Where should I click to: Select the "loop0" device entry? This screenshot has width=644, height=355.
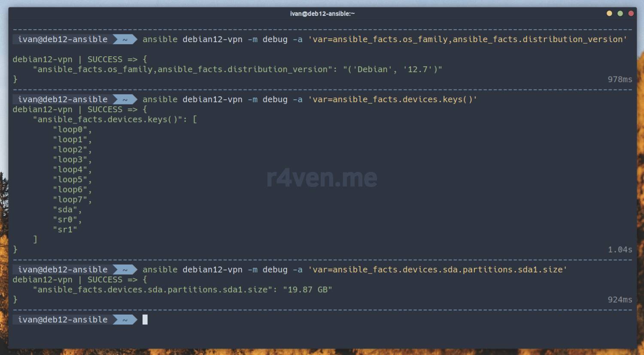(70, 129)
